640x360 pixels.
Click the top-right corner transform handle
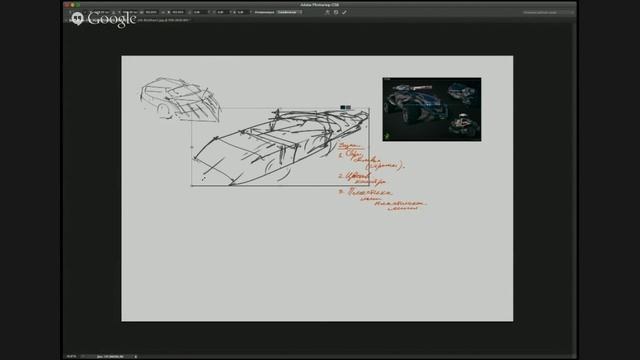coord(369,108)
